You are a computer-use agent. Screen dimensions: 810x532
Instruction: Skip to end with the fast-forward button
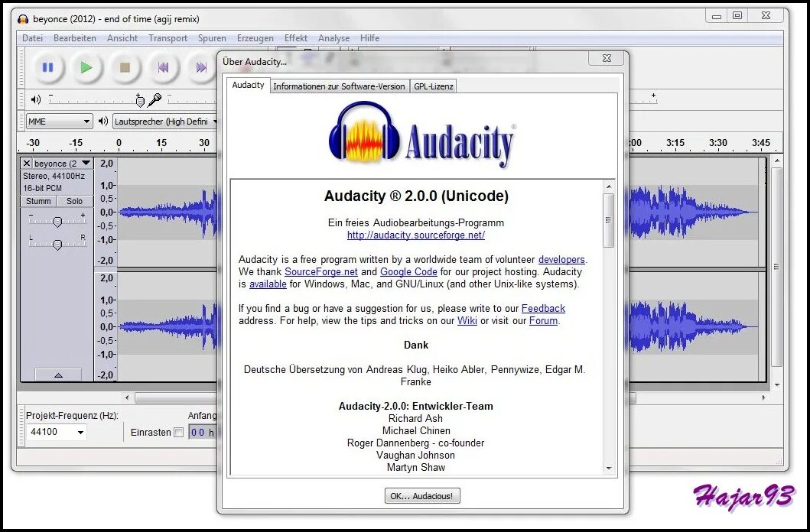[x=201, y=67]
